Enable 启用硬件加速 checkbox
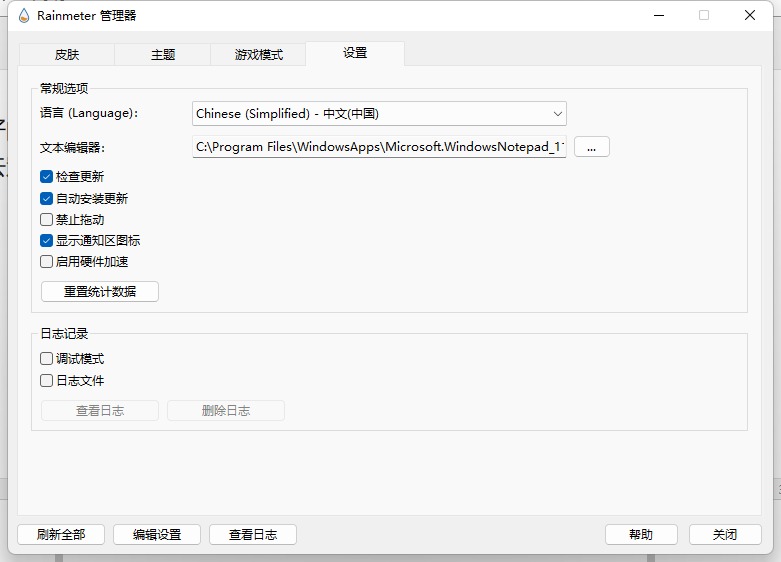The image size is (781, 562). [47, 261]
